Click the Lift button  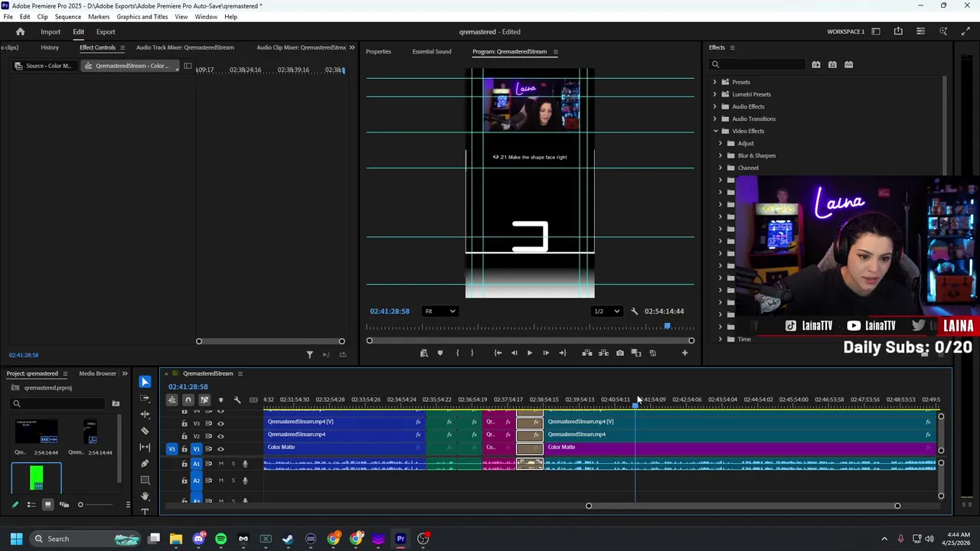tap(587, 353)
